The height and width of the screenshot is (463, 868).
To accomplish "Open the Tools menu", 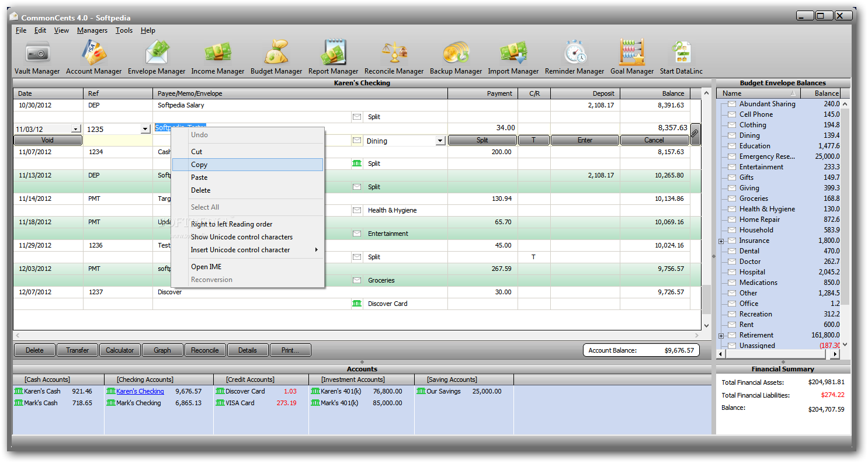I will pyautogui.click(x=124, y=30).
